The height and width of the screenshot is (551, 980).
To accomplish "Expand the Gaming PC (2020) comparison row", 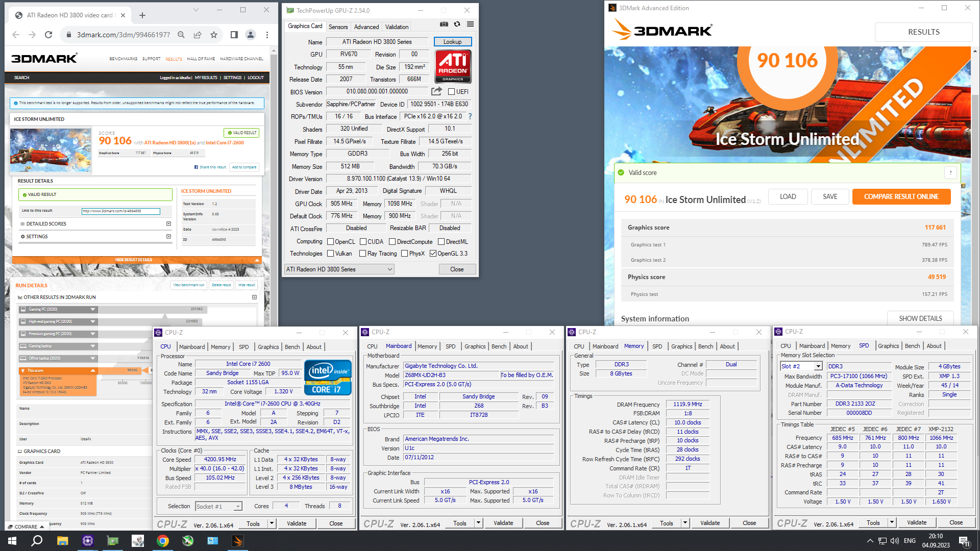I will (93, 309).
